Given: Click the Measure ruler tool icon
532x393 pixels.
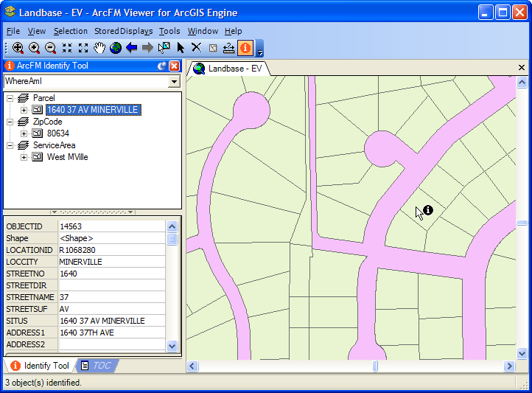Looking at the screenshot, I should (229, 48).
